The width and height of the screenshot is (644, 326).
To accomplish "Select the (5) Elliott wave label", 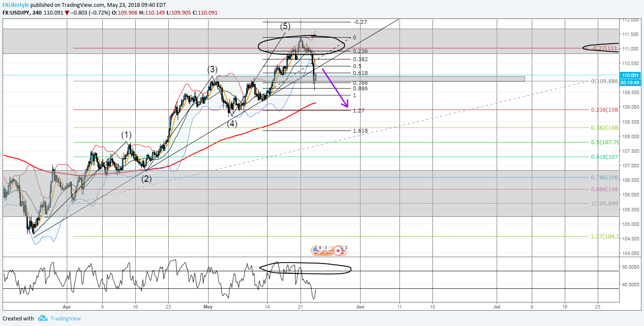I will (x=286, y=26).
